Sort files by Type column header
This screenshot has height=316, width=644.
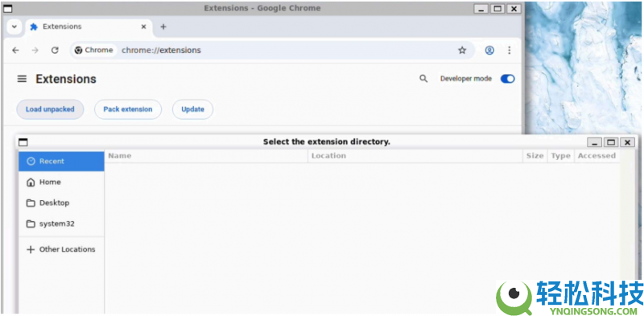pyautogui.click(x=560, y=156)
